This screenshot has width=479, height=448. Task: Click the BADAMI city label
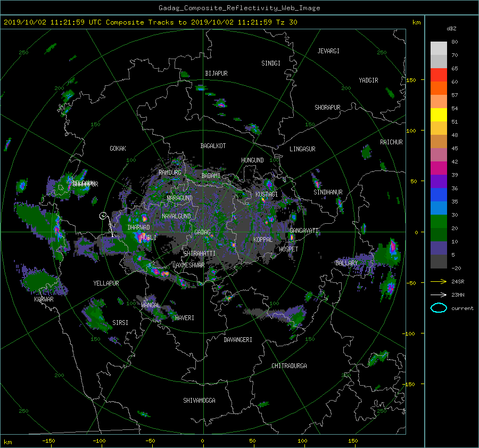tap(211, 176)
